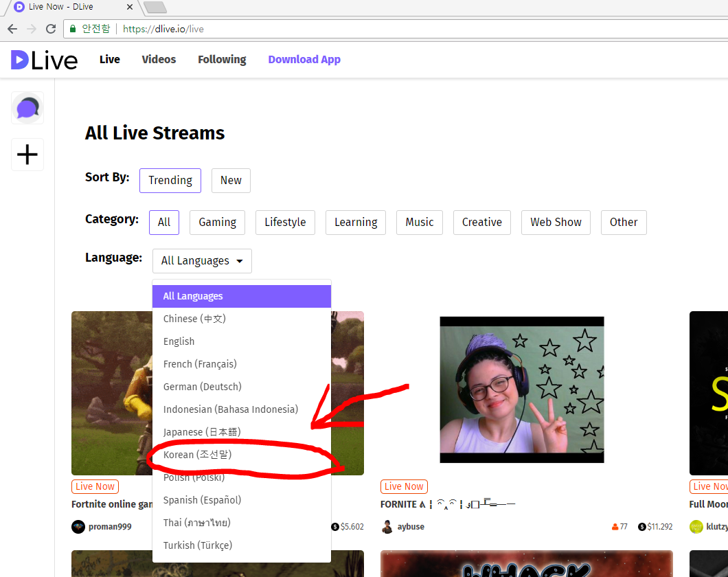Choose Korean language option

242,455
